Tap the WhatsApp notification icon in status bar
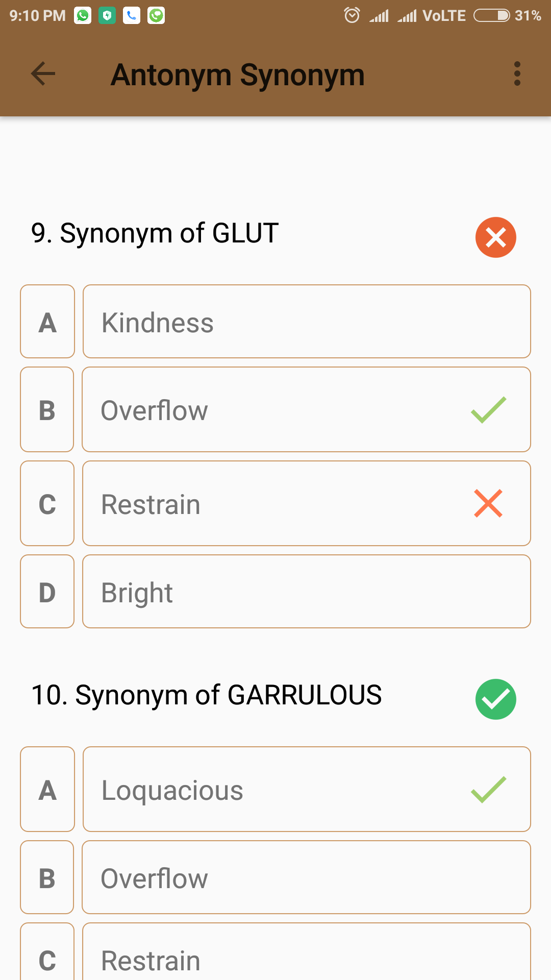Viewport: 551px width, 980px height. [83, 16]
